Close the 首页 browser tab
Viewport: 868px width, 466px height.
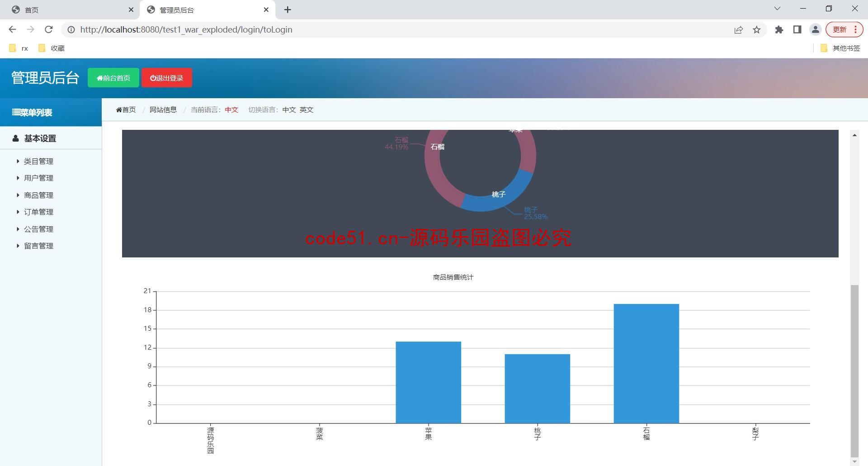(x=131, y=10)
